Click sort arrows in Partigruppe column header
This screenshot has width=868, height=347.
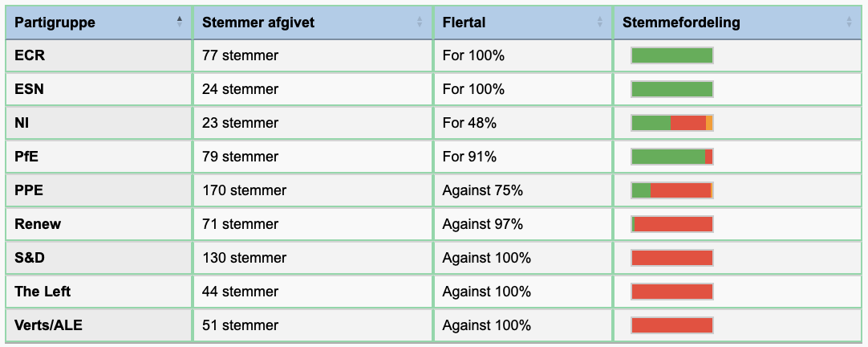(180, 22)
